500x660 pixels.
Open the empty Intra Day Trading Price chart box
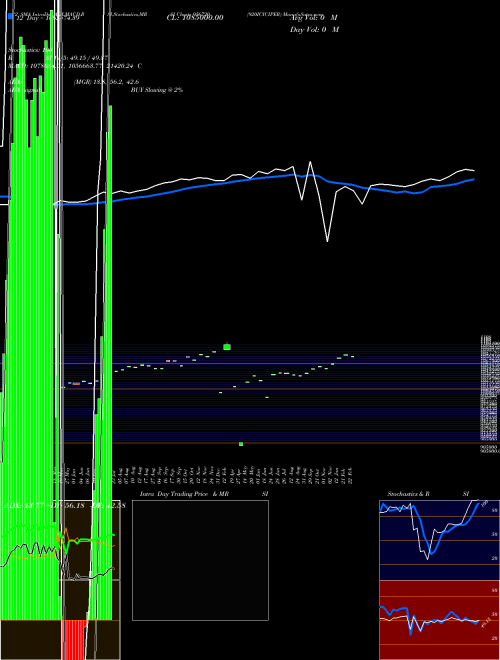(200, 560)
